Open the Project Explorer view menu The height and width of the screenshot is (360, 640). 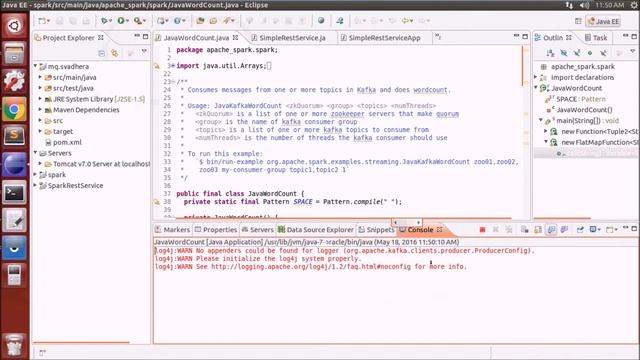pos(144,52)
